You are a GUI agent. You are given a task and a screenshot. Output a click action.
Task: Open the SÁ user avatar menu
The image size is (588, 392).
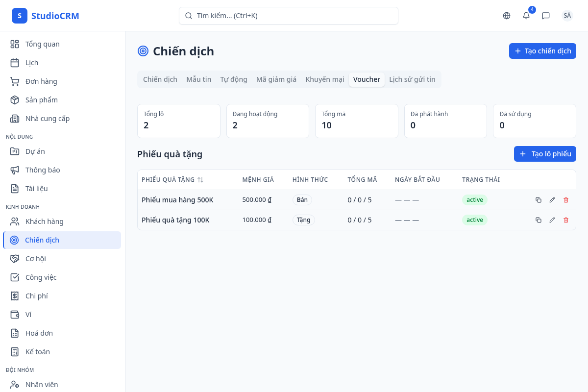(567, 16)
